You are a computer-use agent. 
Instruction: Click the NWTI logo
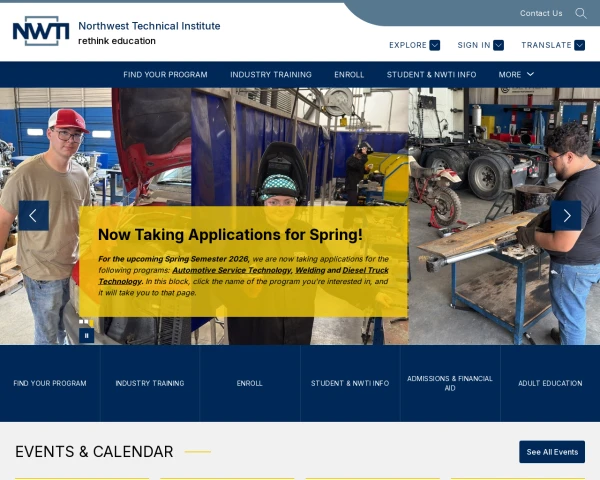pyautogui.click(x=41, y=31)
